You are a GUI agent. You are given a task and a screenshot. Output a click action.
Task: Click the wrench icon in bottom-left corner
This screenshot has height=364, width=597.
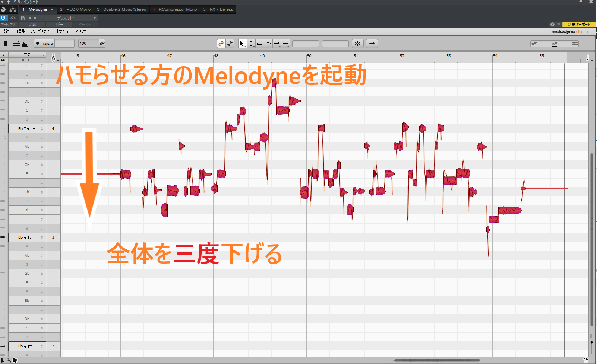[9, 360]
